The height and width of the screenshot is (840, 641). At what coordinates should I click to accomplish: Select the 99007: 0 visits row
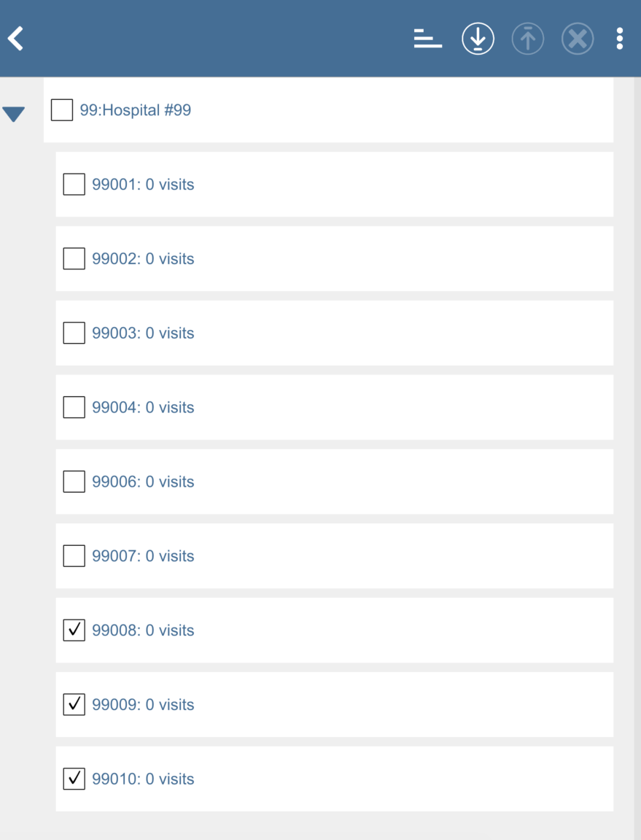click(x=143, y=556)
